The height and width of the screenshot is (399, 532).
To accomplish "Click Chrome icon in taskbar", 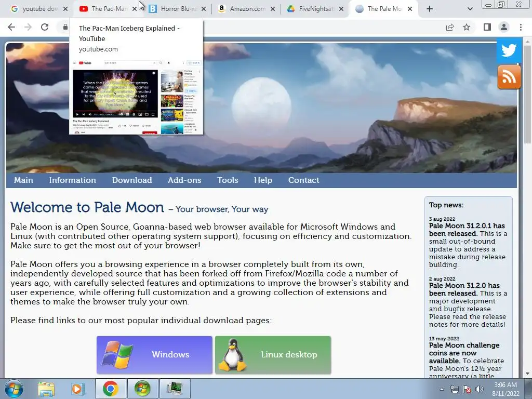I will 110,389.
